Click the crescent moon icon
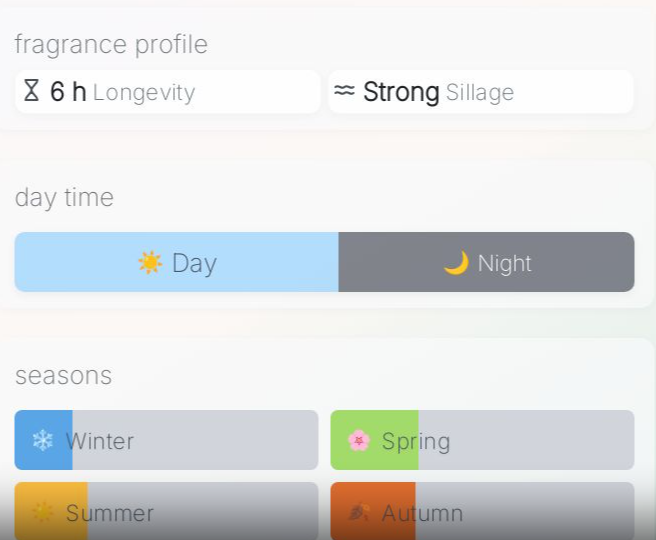656x540 pixels. tap(456, 263)
